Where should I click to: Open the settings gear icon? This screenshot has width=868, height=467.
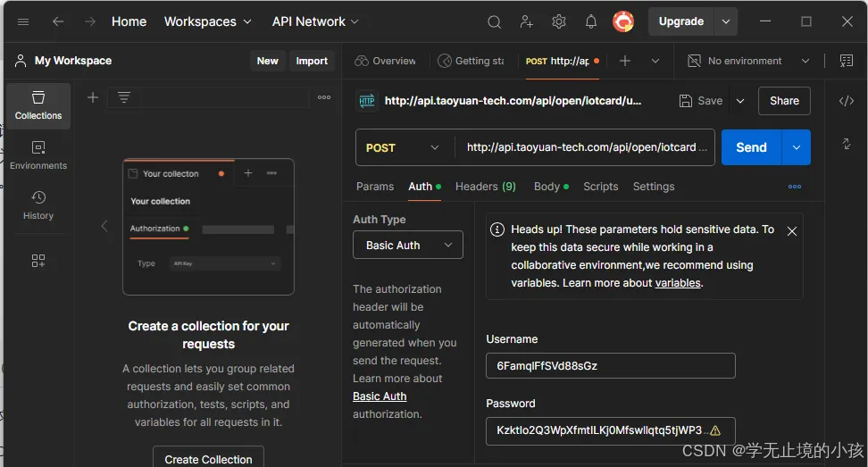[559, 21]
